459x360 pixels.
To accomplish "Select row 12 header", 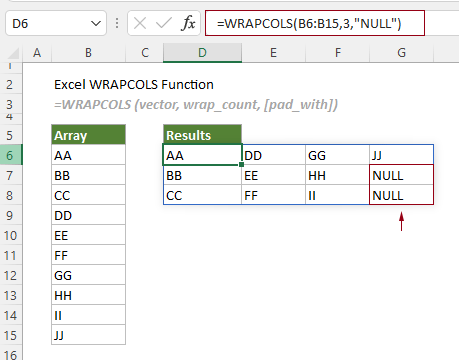I will tap(11, 275).
